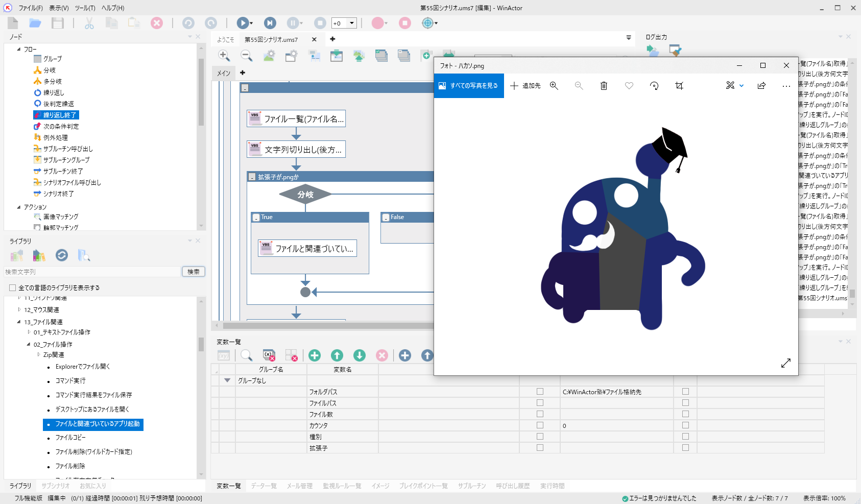Rotate the photo in the Photos window
Viewport: 861px width, 504px height.
[654, 86]
